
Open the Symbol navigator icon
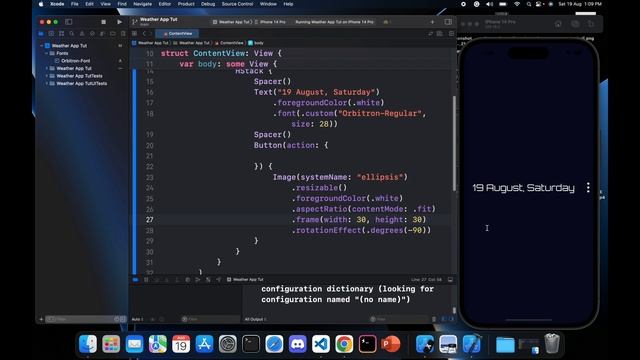click(62, 33)
